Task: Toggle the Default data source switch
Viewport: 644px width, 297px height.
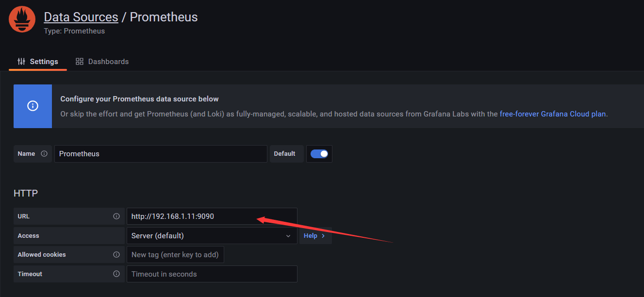Action: click(319, 154)
